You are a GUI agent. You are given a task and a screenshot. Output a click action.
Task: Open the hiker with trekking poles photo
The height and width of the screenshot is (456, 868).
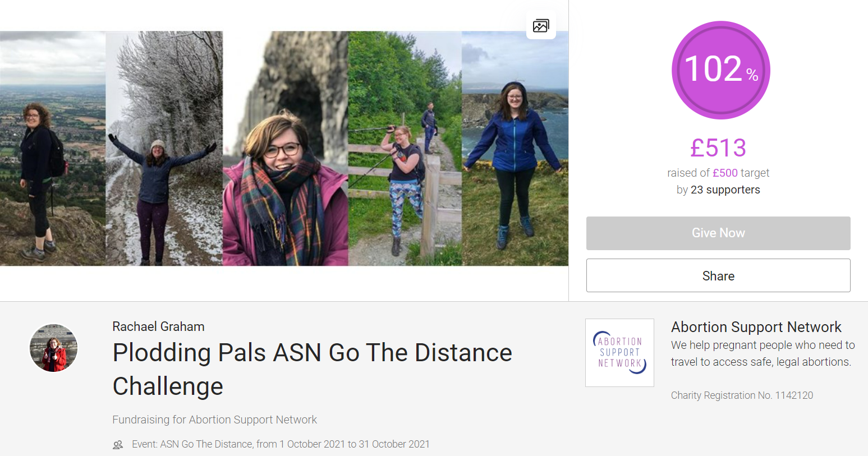405,148
